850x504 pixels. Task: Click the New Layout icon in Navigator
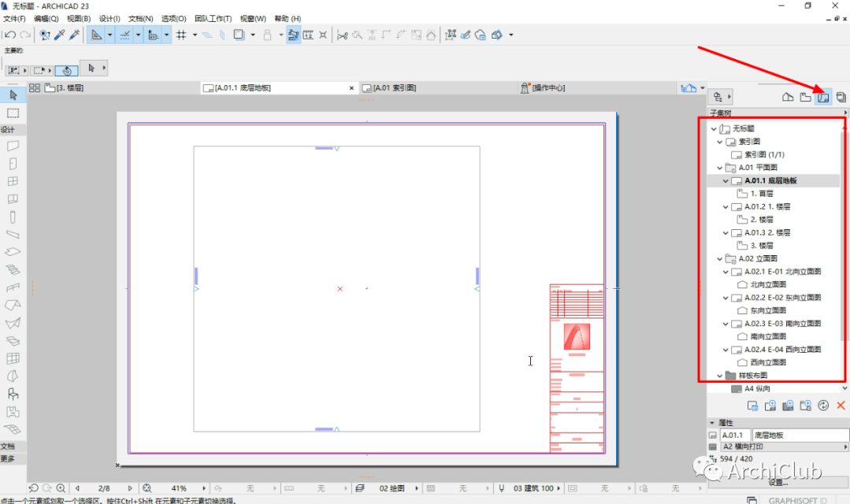[x=770, y=406]
